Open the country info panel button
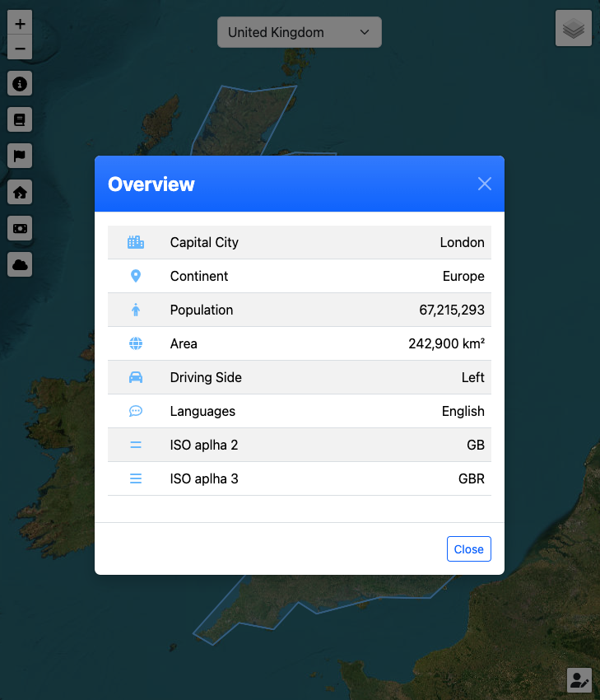 pos(20,84)
